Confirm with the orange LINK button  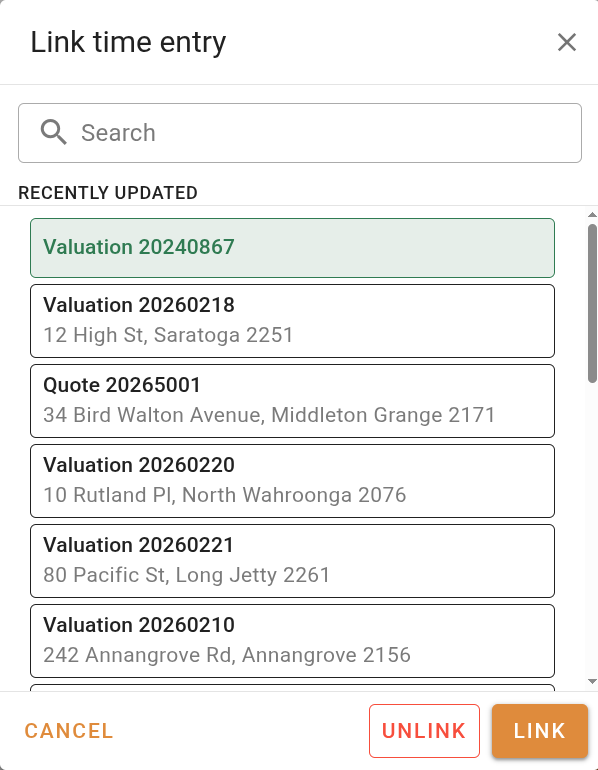tap(540, 731)
